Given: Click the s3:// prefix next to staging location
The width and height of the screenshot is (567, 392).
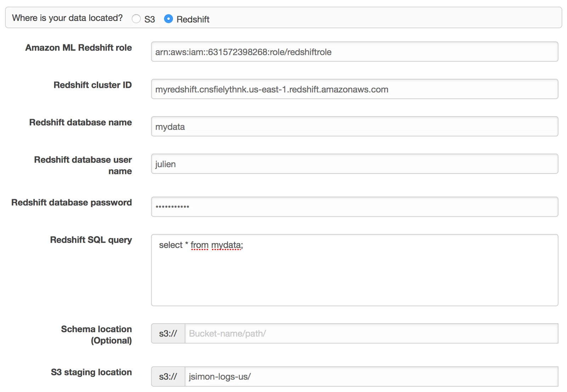Looking at the screenshot, I should (168, 376).
